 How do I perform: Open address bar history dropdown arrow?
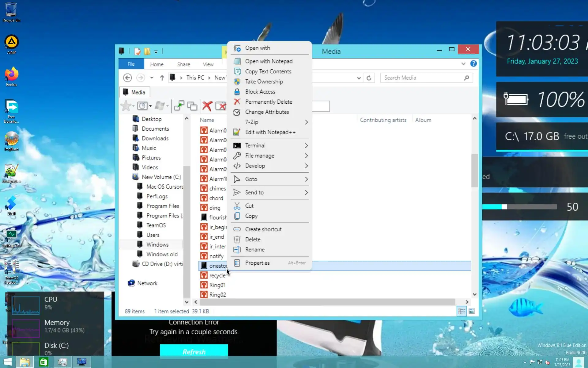pyautogui.click(x=359, y=78)
